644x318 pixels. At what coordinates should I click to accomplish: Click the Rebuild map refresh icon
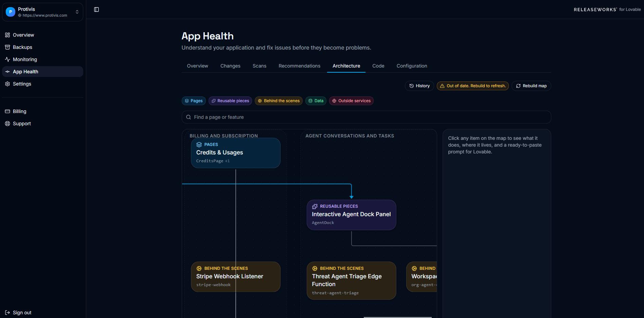(518, 86)
